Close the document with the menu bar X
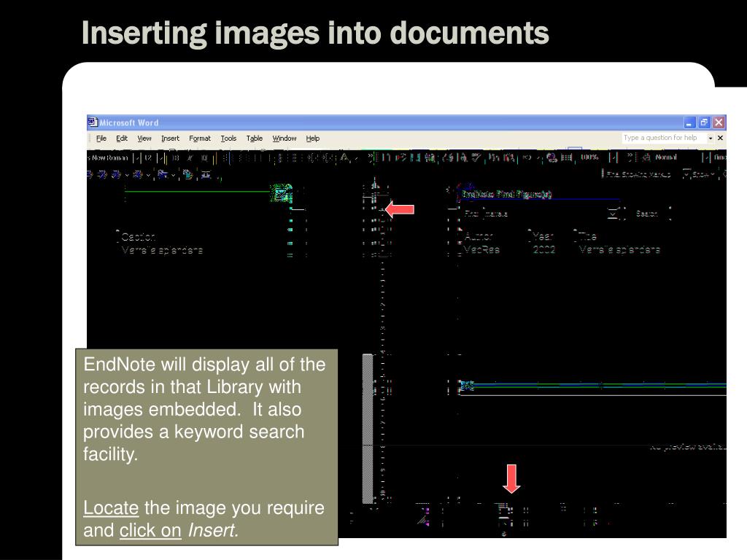 click(720, 138)
